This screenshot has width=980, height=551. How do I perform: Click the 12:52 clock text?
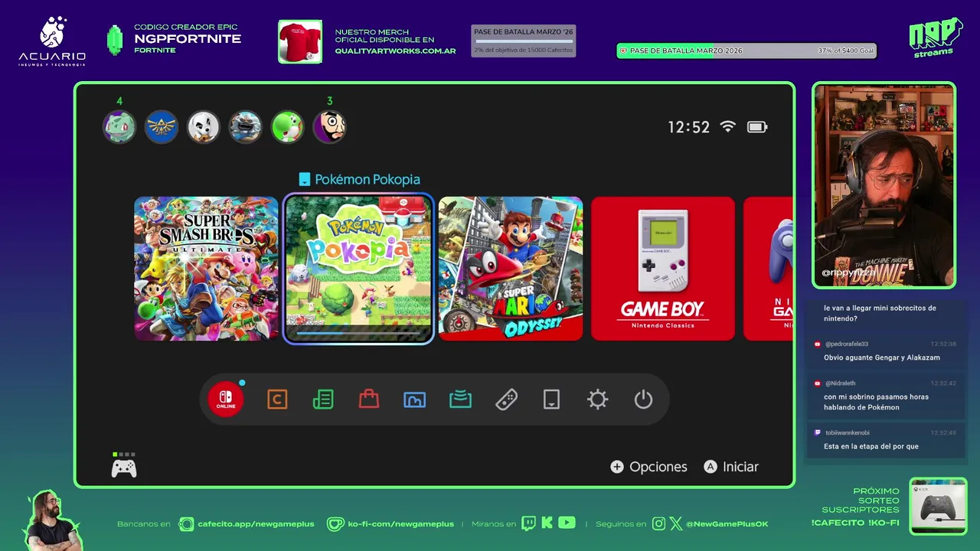[689, 127]
